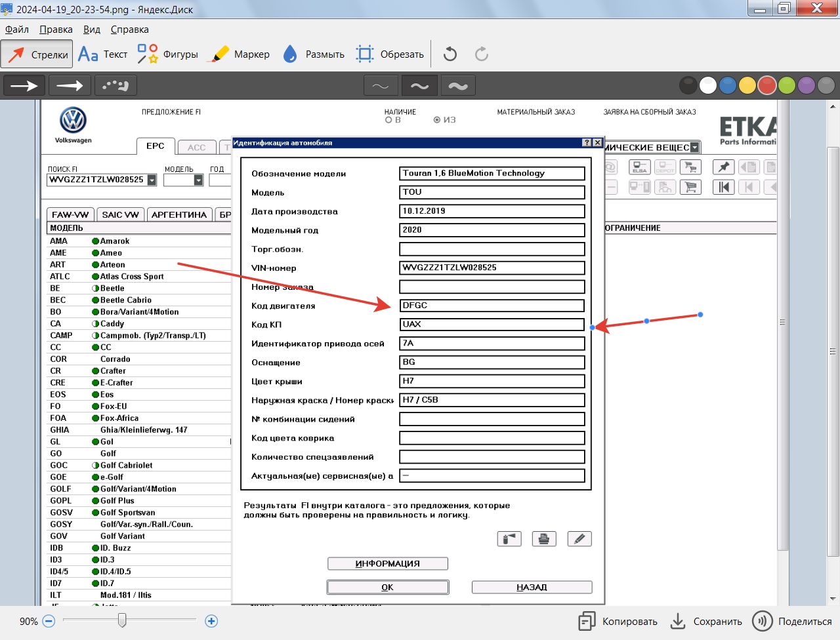
Task: Click the zoom slider handle
Action: (x=122, y=620)
